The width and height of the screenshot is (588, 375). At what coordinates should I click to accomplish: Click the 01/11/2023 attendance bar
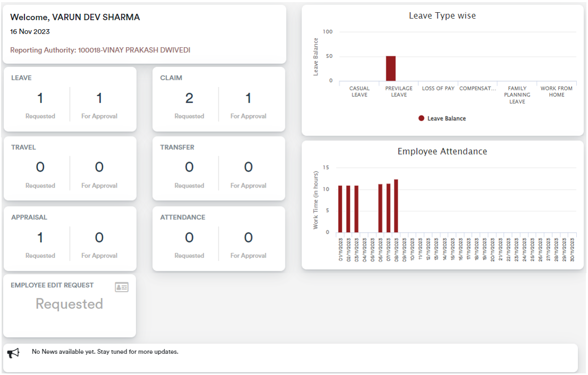click(x=340, y=209)
